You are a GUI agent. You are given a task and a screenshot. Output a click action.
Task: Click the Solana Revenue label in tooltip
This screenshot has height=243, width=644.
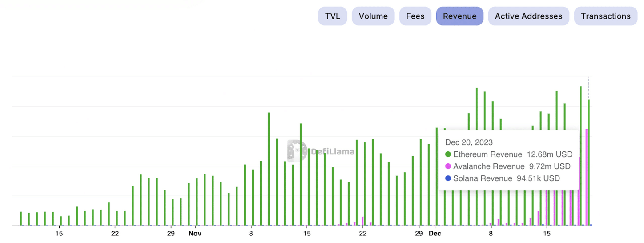point(483,178)
